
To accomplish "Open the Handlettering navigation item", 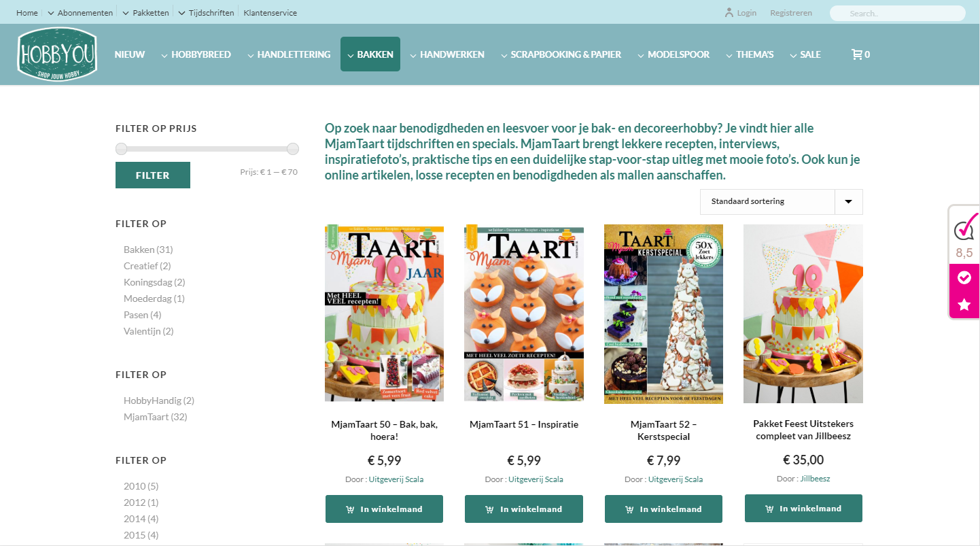I will 289,54.
